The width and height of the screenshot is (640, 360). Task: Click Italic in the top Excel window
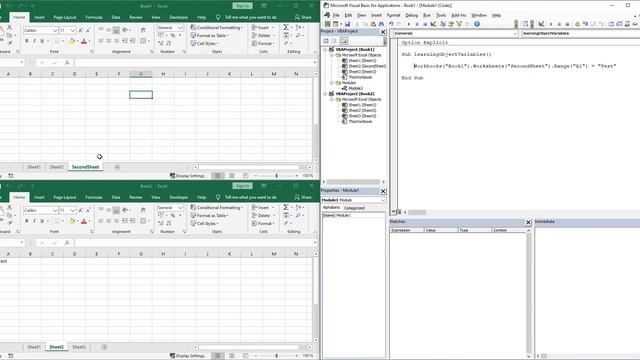34,41
